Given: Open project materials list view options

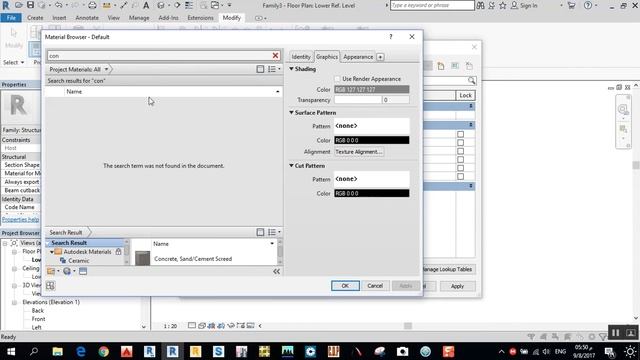Looking at the screenshot, I should 274,69.
